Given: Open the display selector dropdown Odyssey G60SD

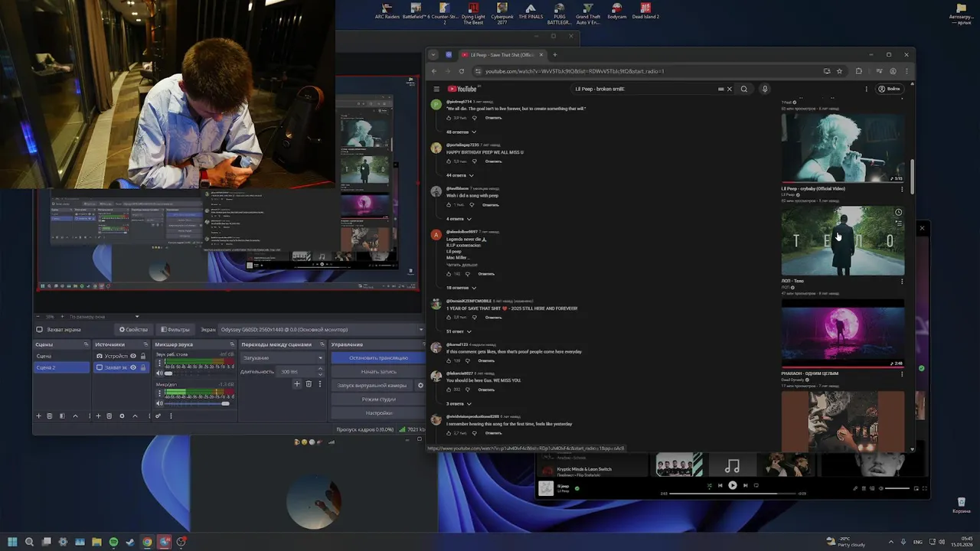Looking at the screenshot, I should coord(320,330).
